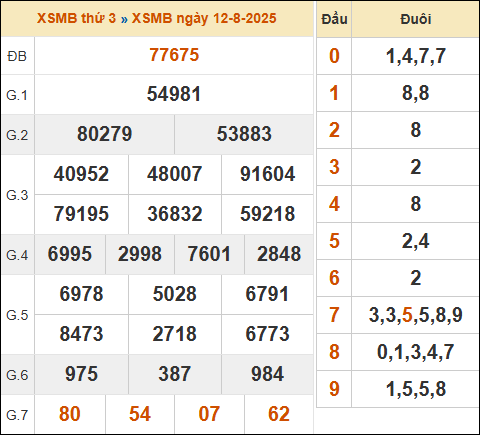This screenshot has width=480, height=435.
Task: Open the XSMB thứ 3 link
Action: pyautogui.click(x=76, y=18)
